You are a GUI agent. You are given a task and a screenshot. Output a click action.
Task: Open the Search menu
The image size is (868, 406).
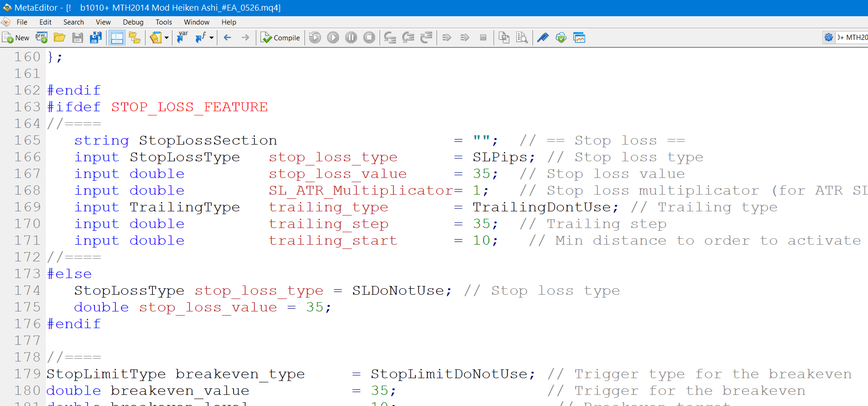click(74, 22)
